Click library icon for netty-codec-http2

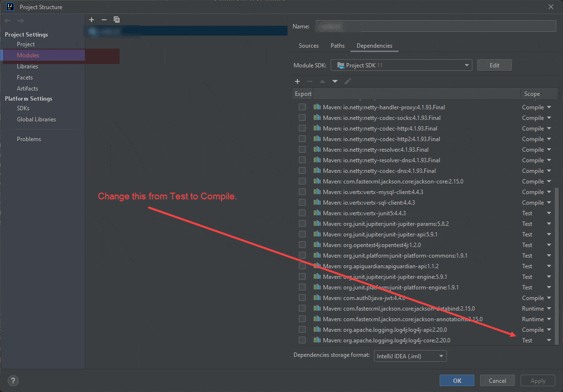tap(317, 139)
